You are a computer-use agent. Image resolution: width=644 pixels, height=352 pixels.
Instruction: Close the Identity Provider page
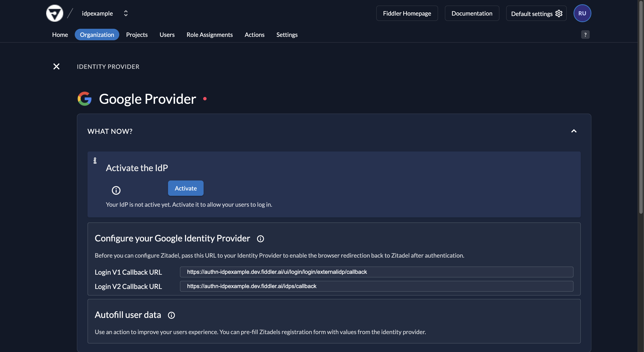[x=56, y=66]
